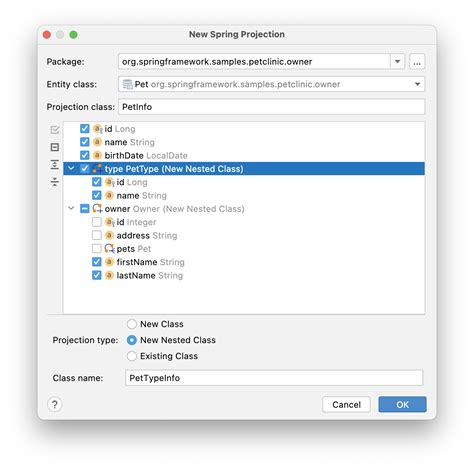The image size is (474, 469).
Task: Click the Pet entity icon in Entity class
Action: point(128,84)
